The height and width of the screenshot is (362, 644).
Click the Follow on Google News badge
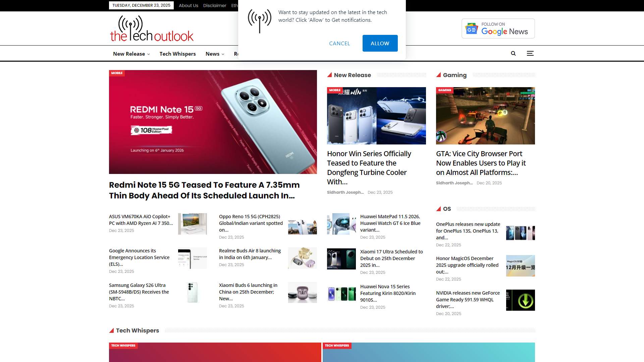pos(498,28)
